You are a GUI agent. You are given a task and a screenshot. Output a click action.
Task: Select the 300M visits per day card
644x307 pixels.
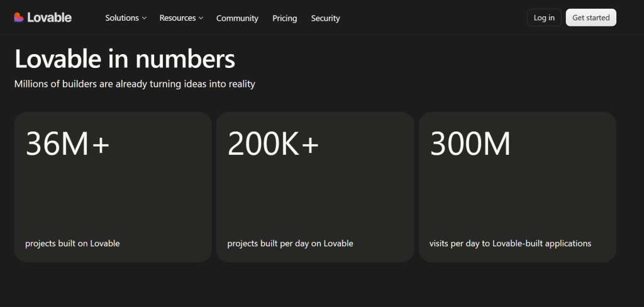tap(518, 187)
